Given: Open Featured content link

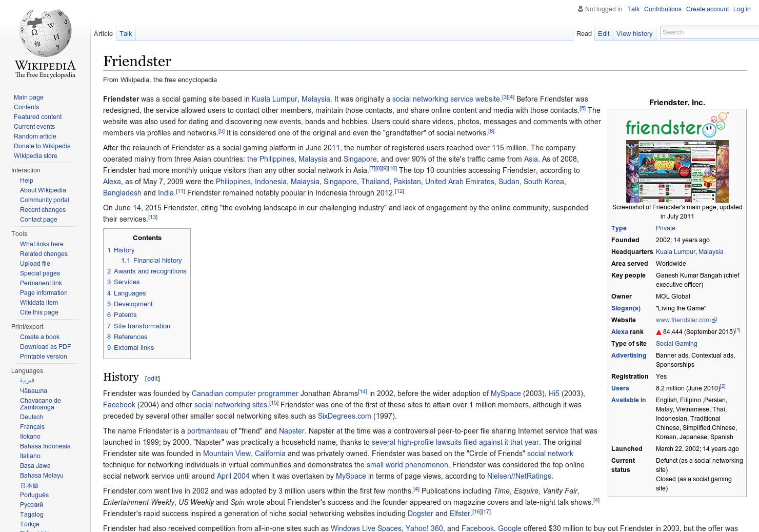Looking at the screenshot, I should (38, 117).
